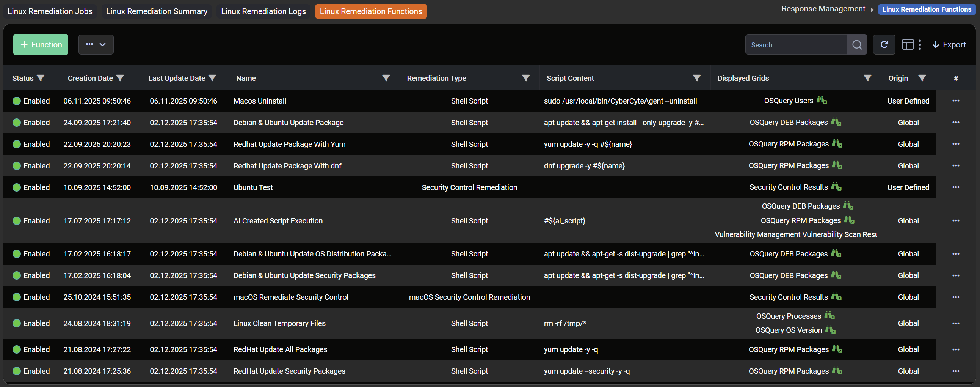Click the refresh grid icon
The height and width of the screenshot is (387, 980).
[x=884, y=45]
